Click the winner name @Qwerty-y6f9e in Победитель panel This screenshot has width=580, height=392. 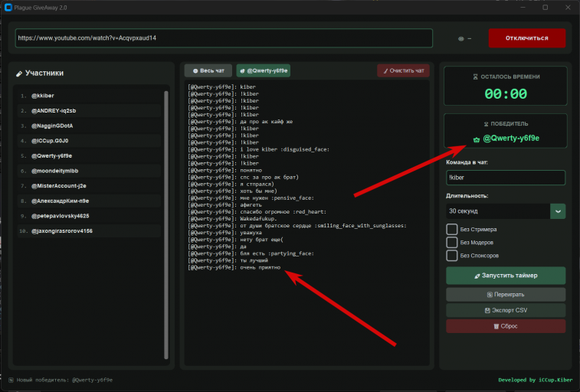coord(511,139)
